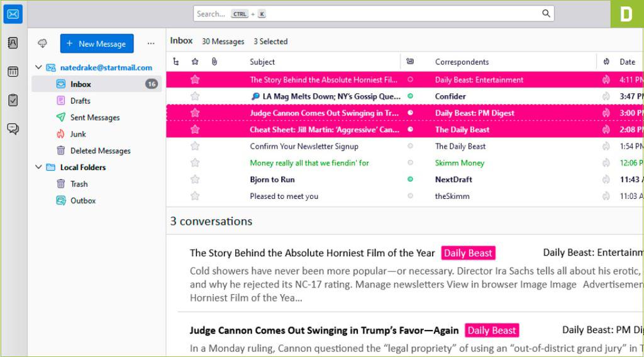Viewport: 644px width, 357px height.
Task: Open folder pane options (three dots)
Action: coord(151,43)
